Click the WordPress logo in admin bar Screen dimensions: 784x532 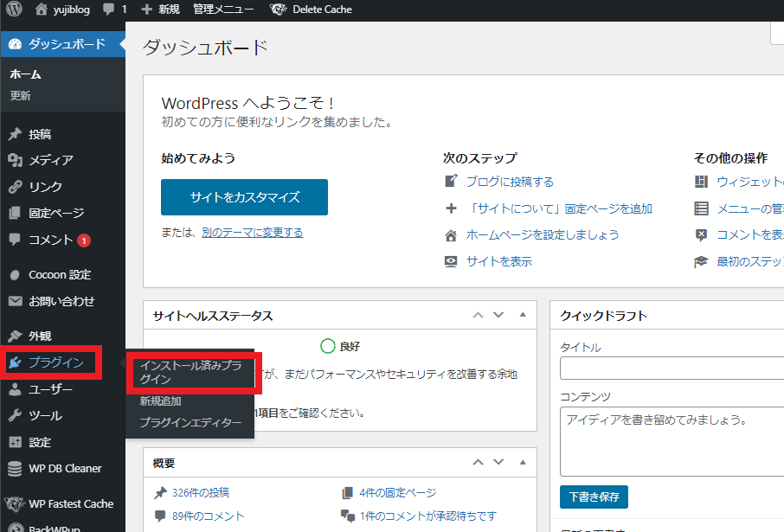coord(14,9)
